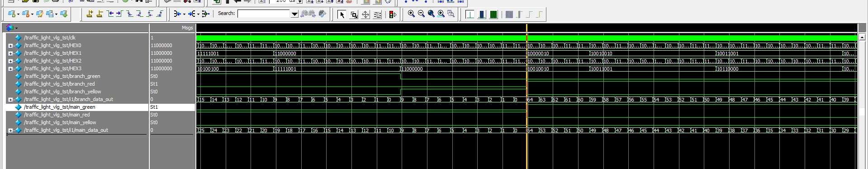This screenshot has width=868, height=169.
Task: Open Remove wave window dropdown arrow
Action: click(32, 14)
